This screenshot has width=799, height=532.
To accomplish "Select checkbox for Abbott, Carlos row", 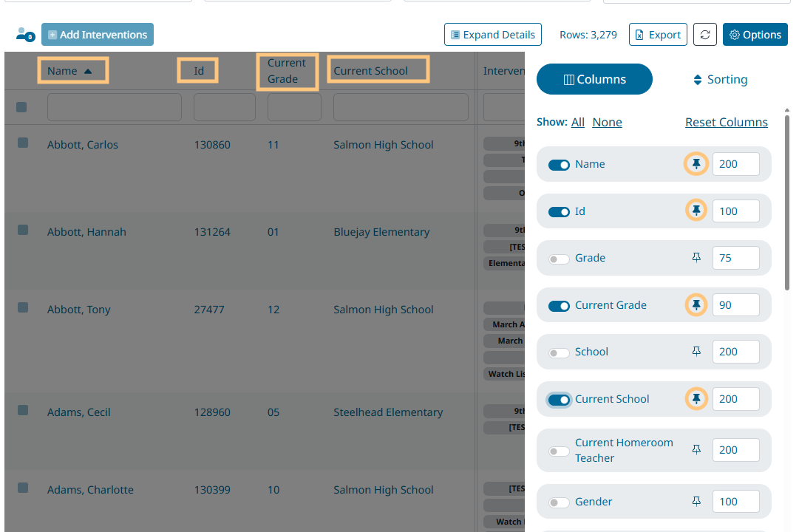I will pos(23,143).
